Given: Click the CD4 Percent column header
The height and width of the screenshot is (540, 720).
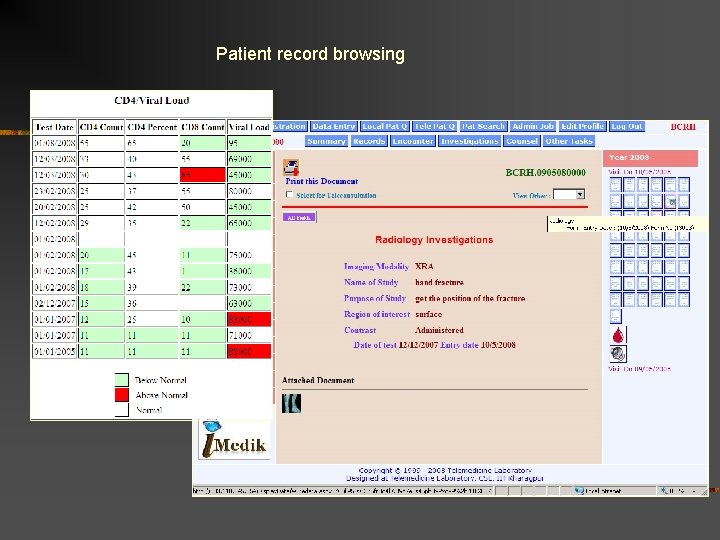Looking at the screenshot, I should (x=152, y=127).
